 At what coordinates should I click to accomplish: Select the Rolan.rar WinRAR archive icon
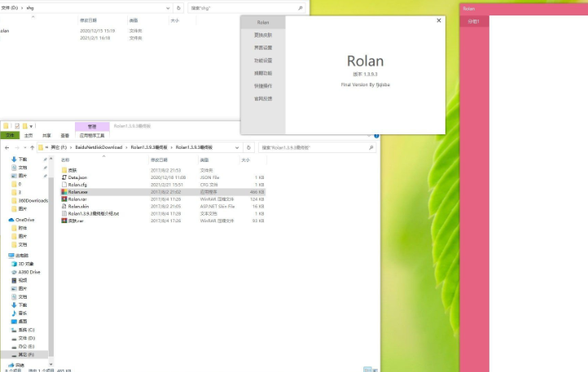click(x=64, y=199)
